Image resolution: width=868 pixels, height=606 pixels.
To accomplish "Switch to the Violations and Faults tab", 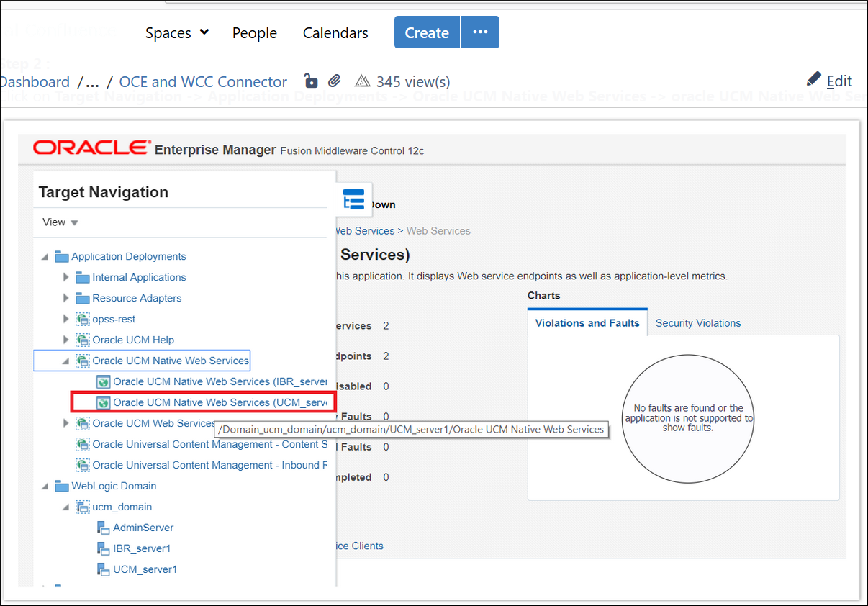I will pos(587,323).
